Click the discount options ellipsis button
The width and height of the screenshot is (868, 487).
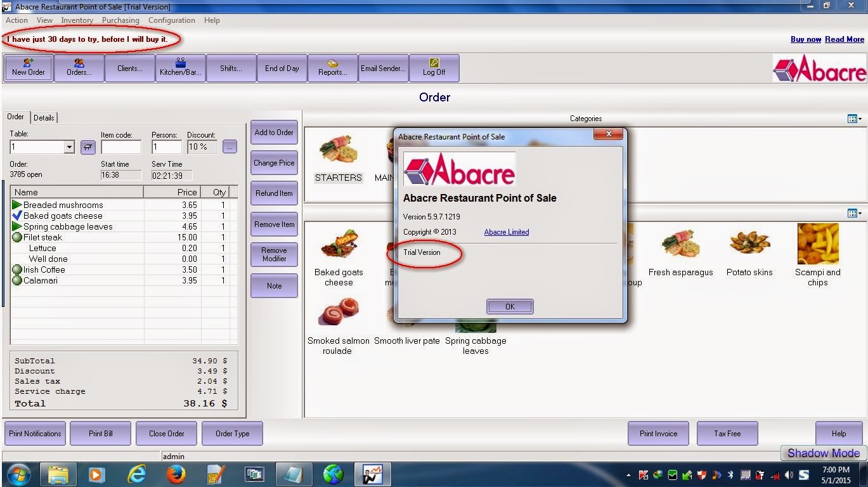point(229,146)
